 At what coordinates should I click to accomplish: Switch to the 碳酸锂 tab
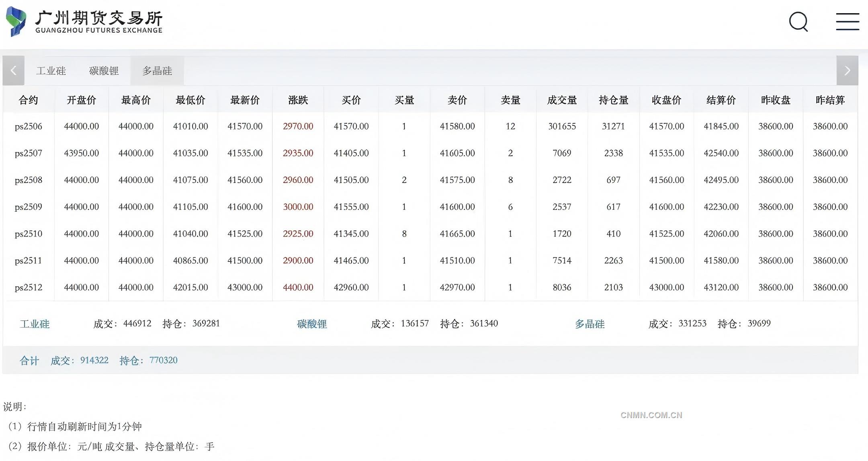click(104, 71)
